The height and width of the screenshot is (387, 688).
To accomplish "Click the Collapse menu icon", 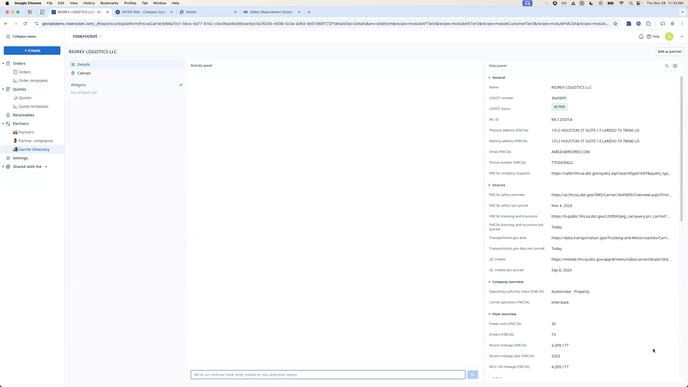I will click(8, 36).
